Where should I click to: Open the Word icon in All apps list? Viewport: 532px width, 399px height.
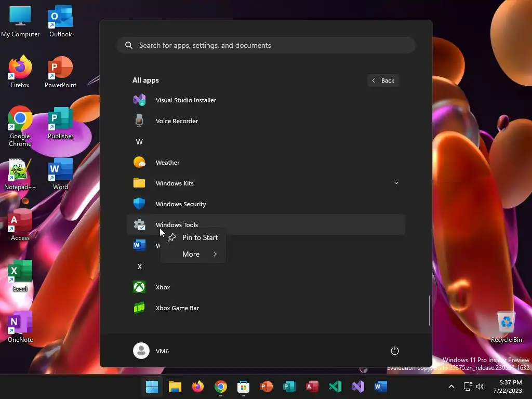139,245
